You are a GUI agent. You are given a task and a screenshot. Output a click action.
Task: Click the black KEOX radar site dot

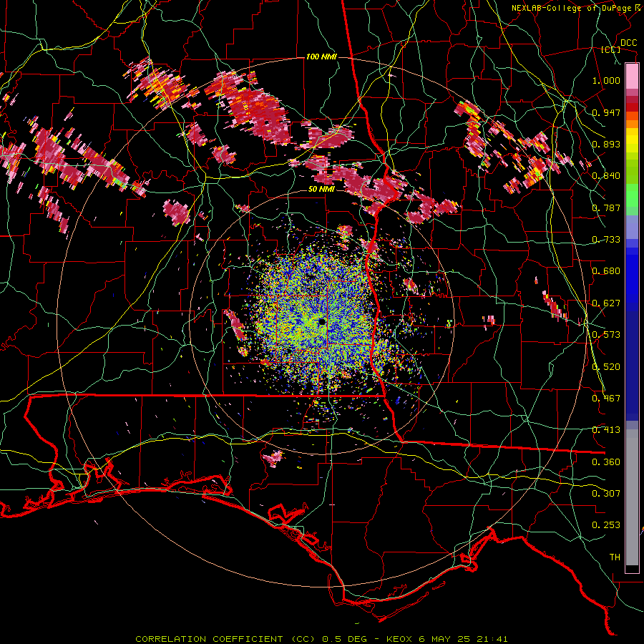322,321
